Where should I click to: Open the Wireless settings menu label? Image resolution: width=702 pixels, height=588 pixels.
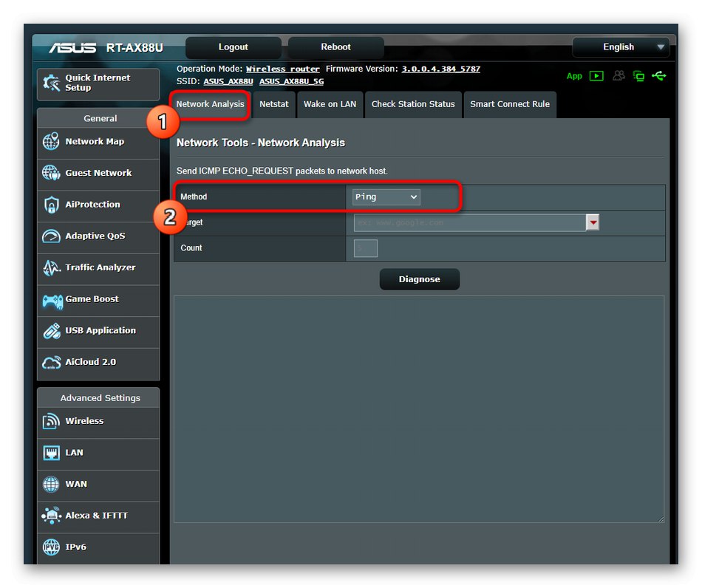(x=84, y=421)
